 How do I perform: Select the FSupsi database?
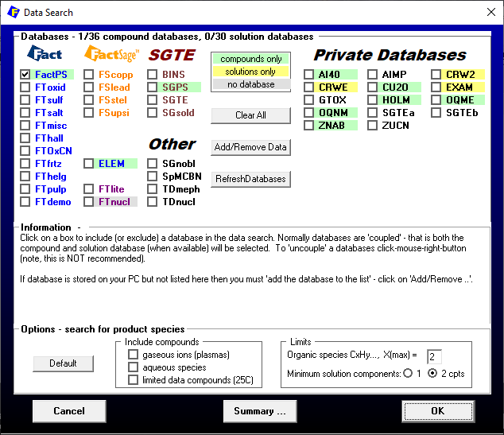tap(89, 113)
